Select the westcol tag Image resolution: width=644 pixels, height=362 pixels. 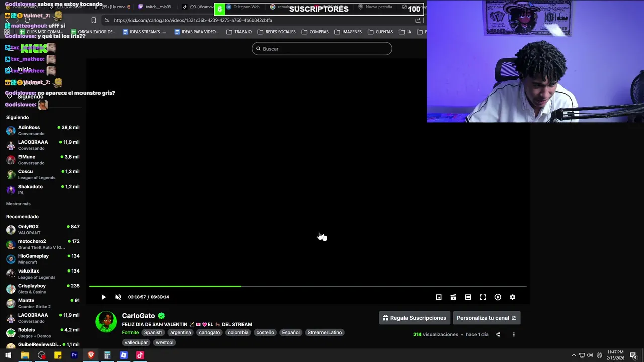click(x=165, y=342)
